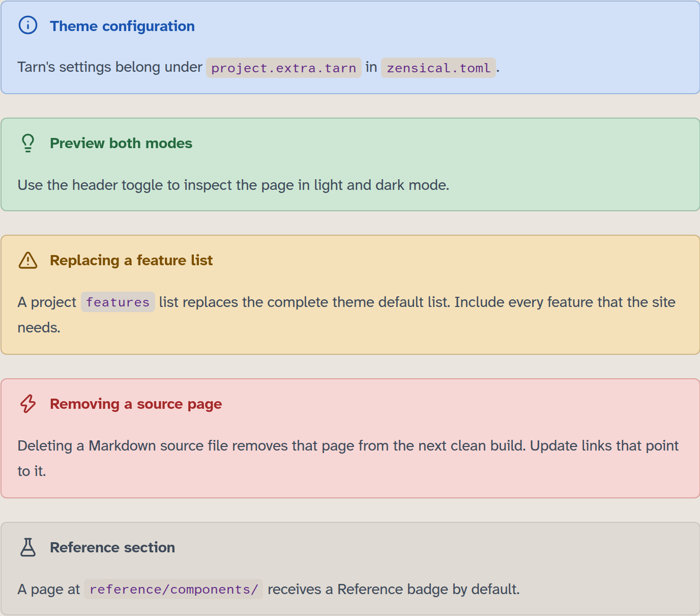Image resolution: width=700 pixels, height=616 pixels.
Task: Click the sentence about the header toggle
Action: 234,185
